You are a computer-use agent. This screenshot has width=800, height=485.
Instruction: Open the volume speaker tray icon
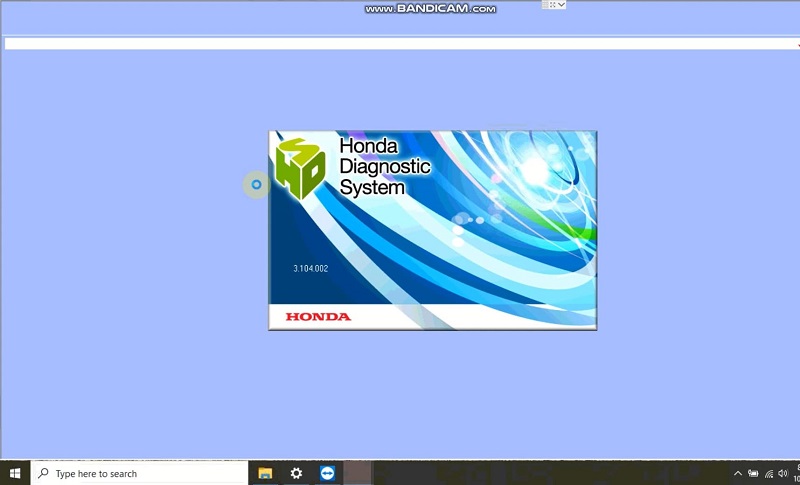[783, 474]
